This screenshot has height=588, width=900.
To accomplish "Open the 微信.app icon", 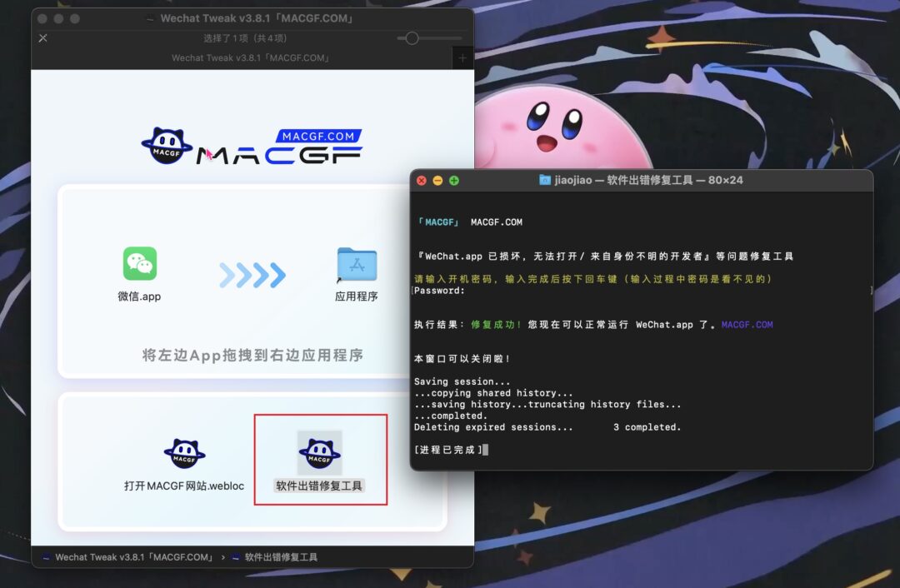I will pyautogui.click(x=138, y=262).
